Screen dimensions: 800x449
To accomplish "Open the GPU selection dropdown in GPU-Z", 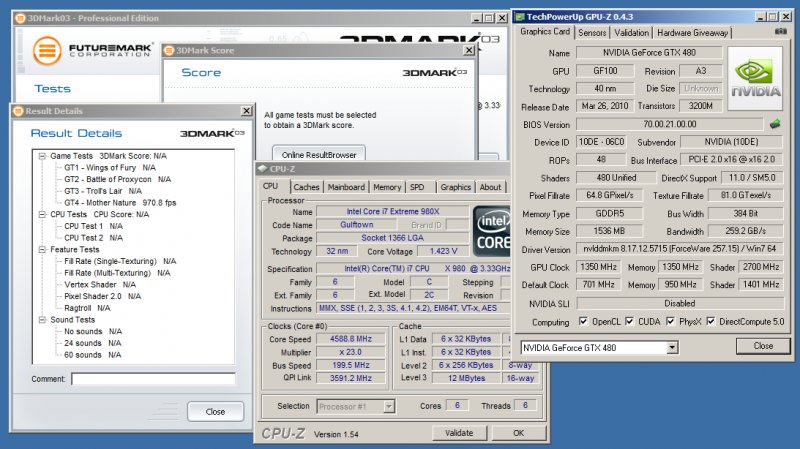I will tap(672, 347).
